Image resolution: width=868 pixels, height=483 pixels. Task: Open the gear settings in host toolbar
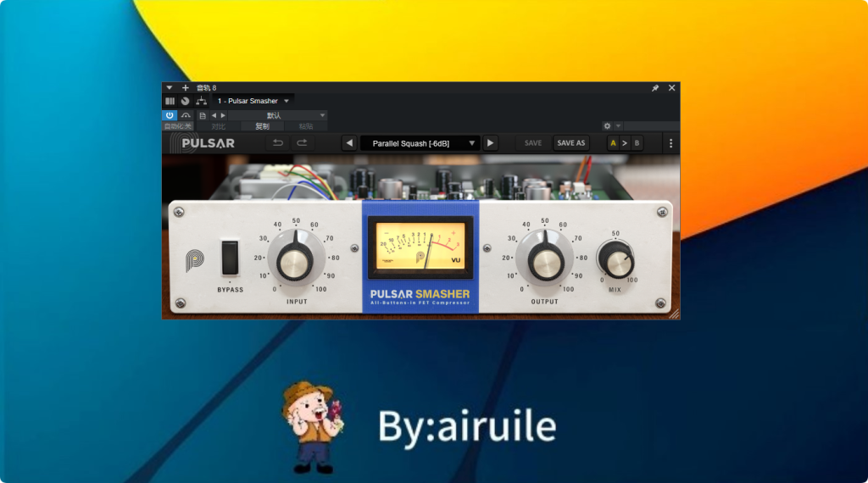click(607, 126)
